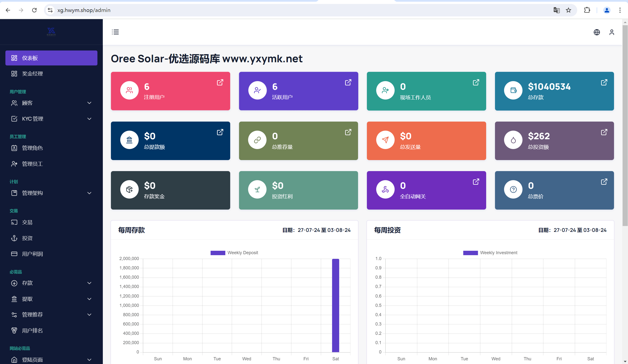This screenshot has width=628, height=364.
Task: Expand the 存款 sidebar menu
Action: pos(51,283)
